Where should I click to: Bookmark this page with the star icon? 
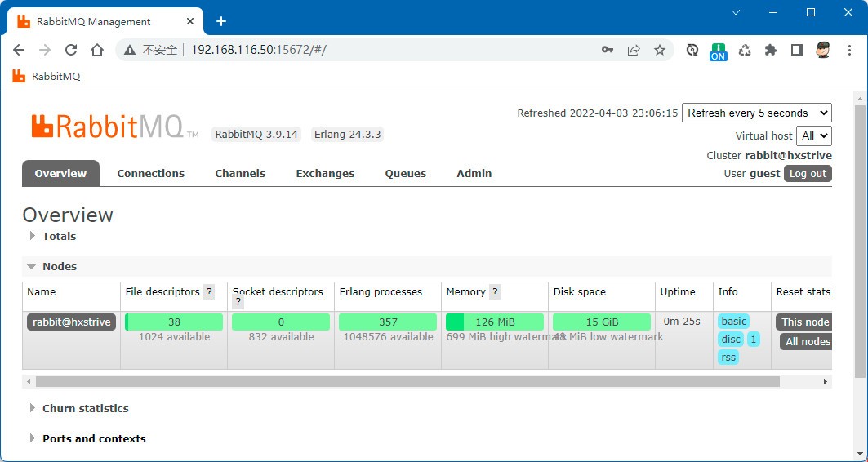[659, 51]
